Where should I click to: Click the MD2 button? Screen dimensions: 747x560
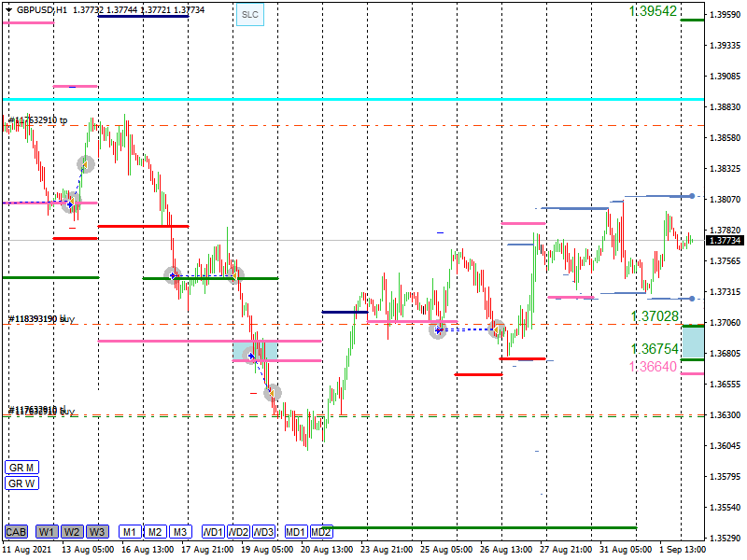click(321, 532)
